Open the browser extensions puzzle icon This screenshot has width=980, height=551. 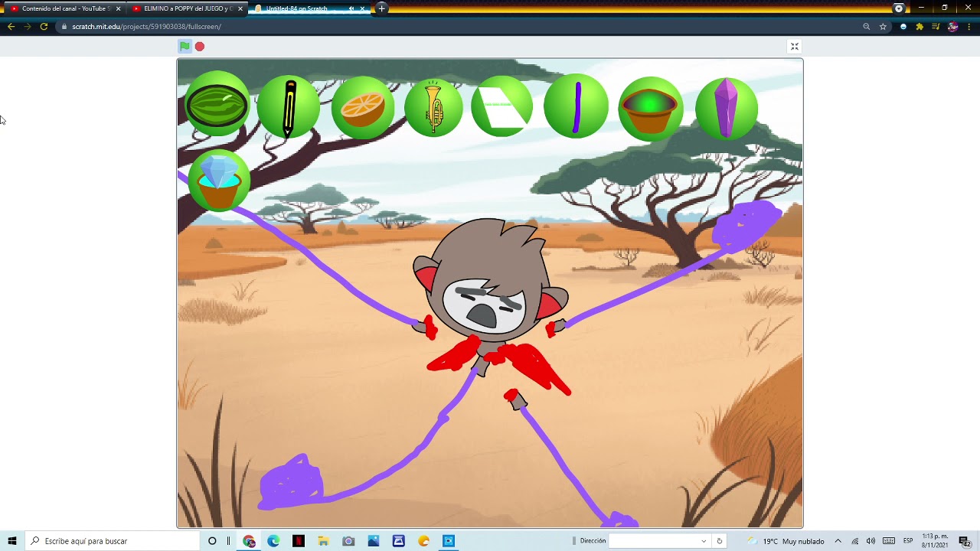[x=920, y=26]
